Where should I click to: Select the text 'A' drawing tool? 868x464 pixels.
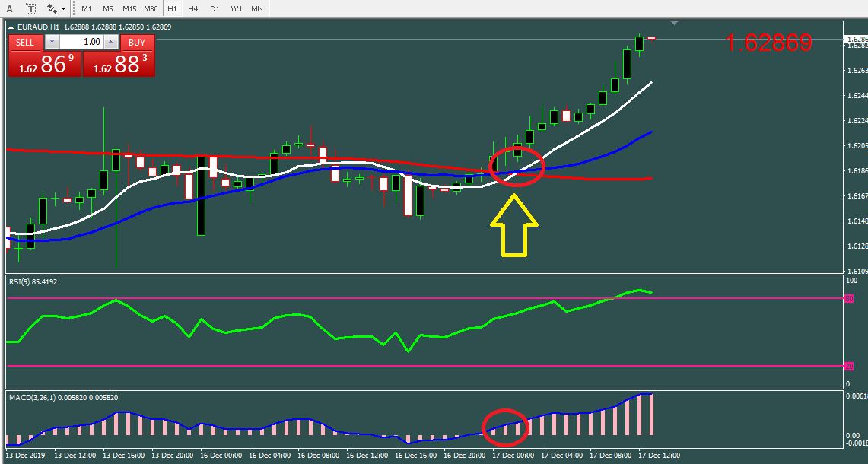tap(10, 8)
